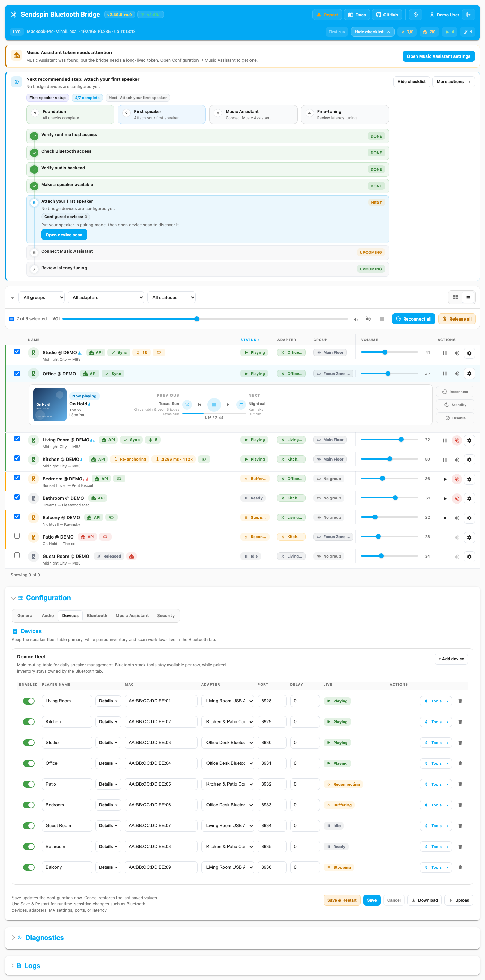Click the Reconnect all button
The image size is (485, 980).
(x=414, y=319)
